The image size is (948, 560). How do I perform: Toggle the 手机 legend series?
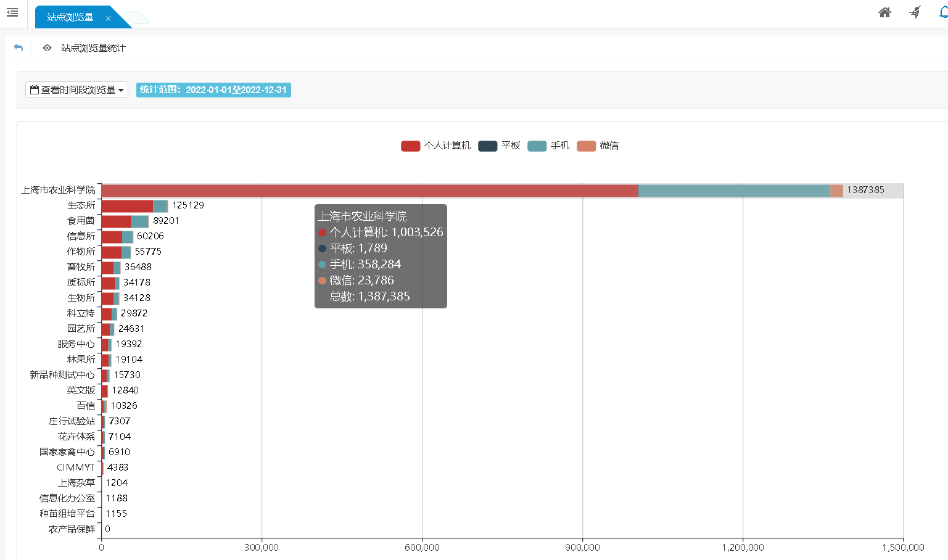coord(548,146)
